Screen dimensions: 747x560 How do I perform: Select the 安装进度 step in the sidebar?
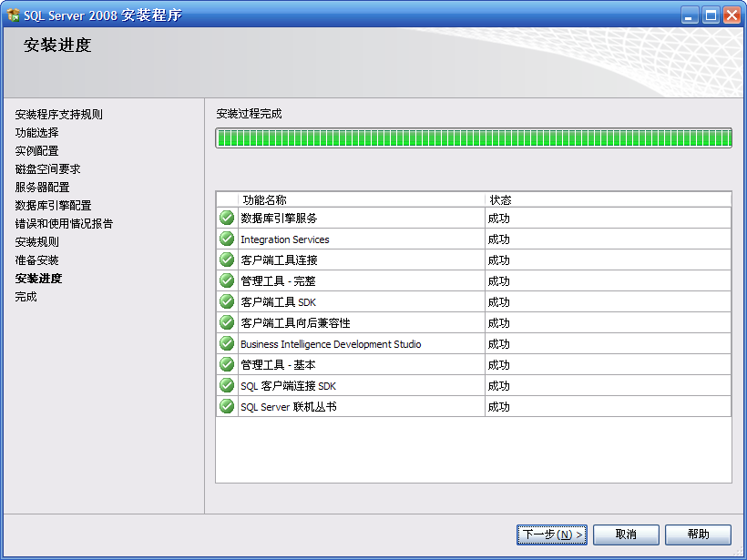(38, 279)
